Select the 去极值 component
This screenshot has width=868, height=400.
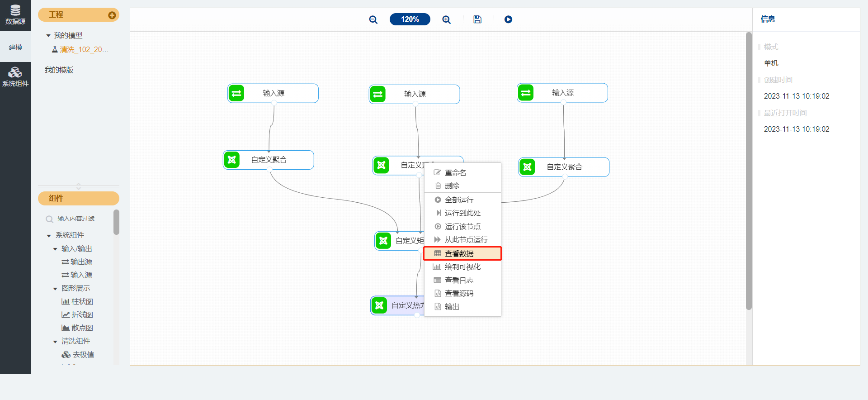click(78, 355)
